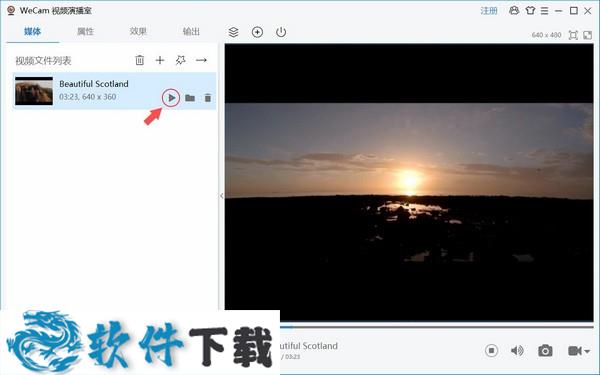This screenshot has width=600, height=375.
Task: Open the 属性 tab
Action: (85, 31)
